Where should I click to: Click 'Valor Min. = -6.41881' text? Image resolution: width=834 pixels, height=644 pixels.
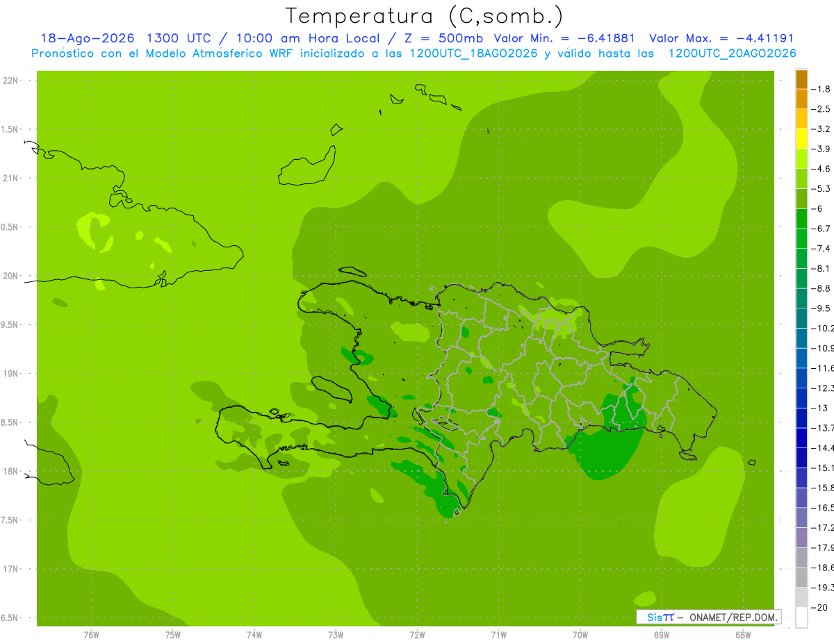coord(564,38)
